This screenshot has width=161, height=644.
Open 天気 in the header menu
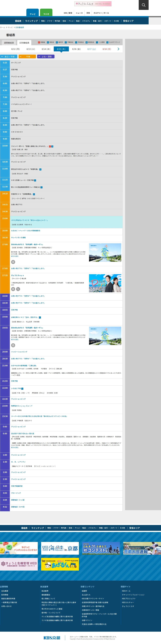[88, 13]
